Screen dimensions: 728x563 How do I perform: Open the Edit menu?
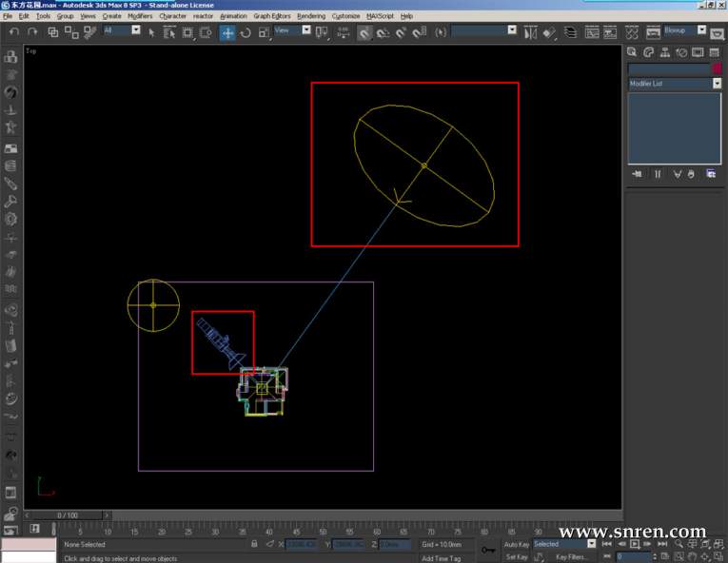tap(24, 16)
